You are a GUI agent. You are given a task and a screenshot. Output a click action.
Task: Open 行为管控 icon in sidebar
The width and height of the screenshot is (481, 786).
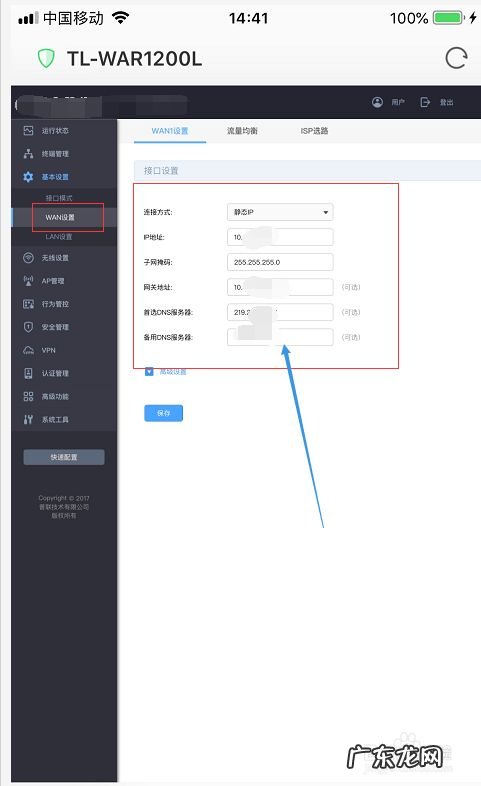point(29,304)
